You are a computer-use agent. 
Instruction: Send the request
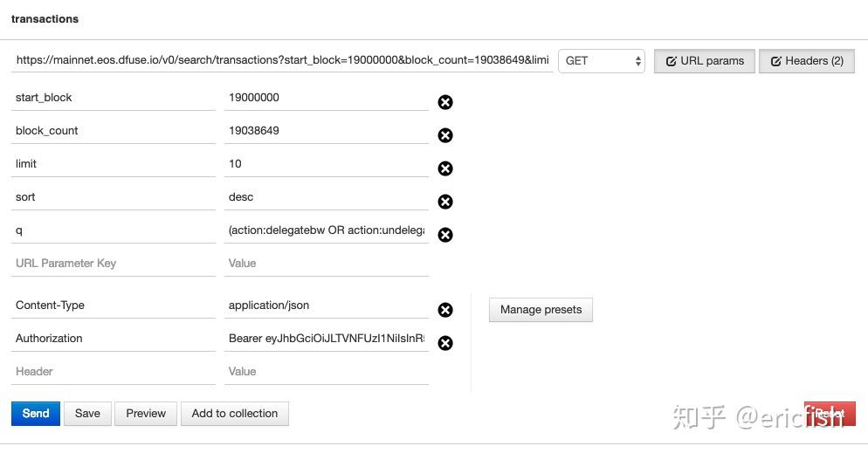36,414
